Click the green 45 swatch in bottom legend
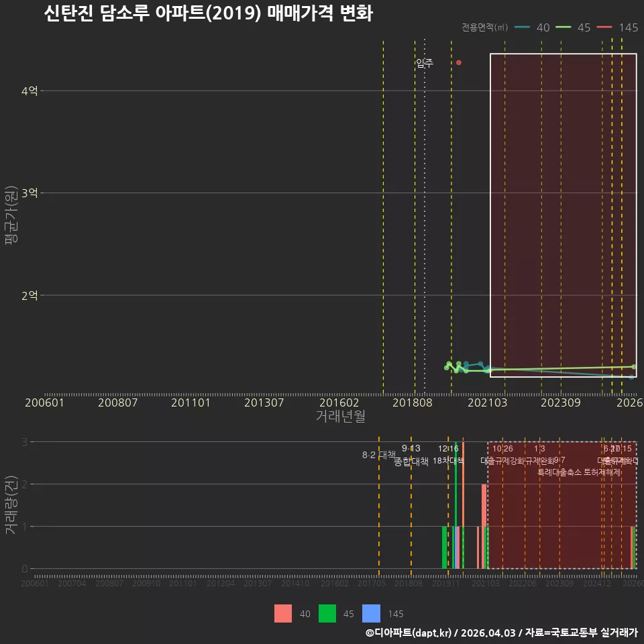This screenshot has width=644, height=644. (327, 614)
